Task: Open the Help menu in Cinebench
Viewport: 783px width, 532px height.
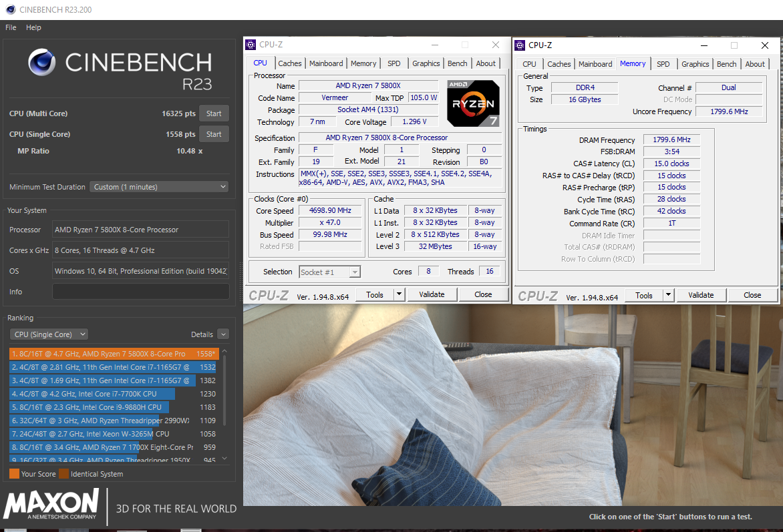Action: click(33, 27)
